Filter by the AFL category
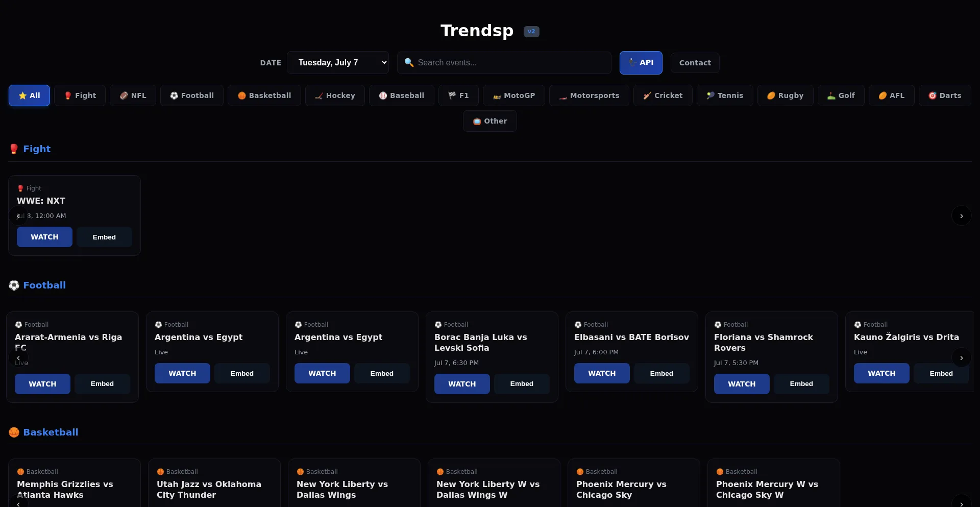Viewport: 980px width, 507px height. 892,95
